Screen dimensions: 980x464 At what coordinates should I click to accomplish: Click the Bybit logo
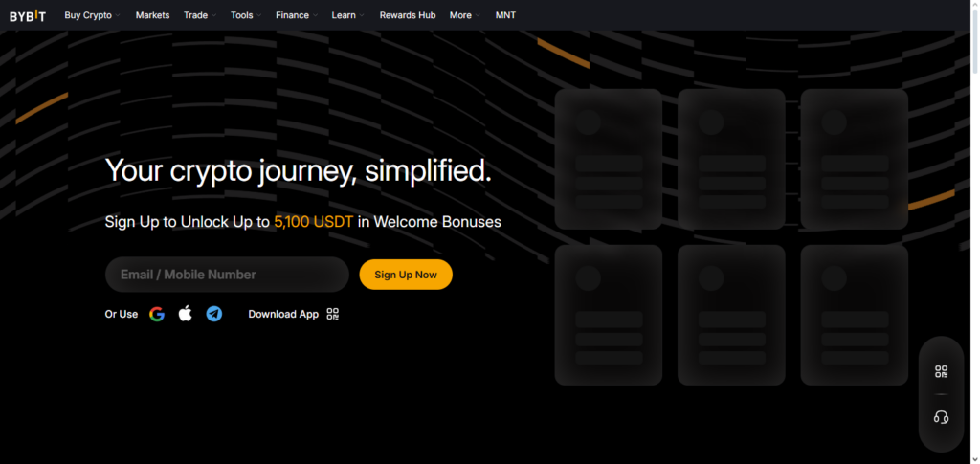tap(28, 15)
